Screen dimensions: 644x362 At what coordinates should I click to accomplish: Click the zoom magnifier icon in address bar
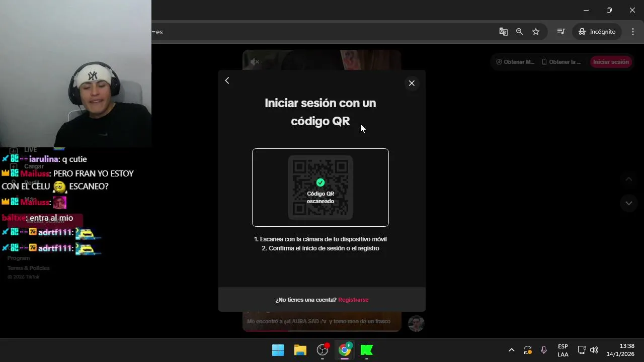(x=520, y=32)
